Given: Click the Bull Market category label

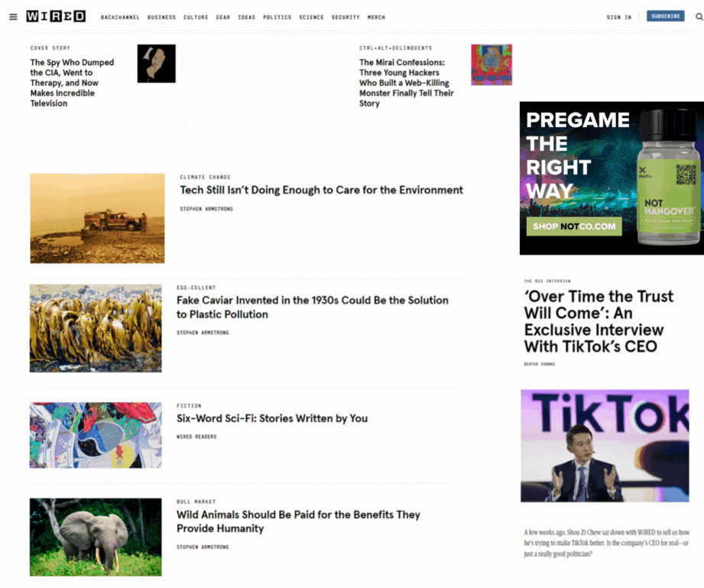Looking at the screenshot, I should [196, 502].
